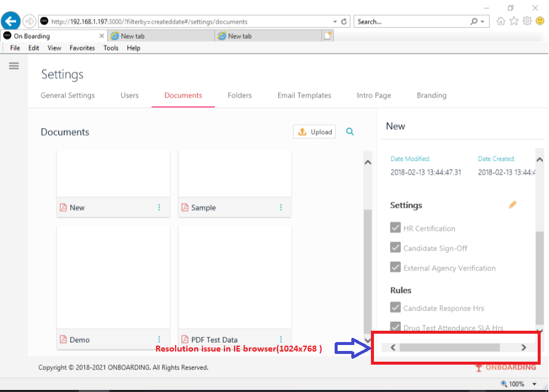The width and height of the screenshot is (549, 392).
Task: Click the browser Forward arrow button
Action: [x=29, y=21]
